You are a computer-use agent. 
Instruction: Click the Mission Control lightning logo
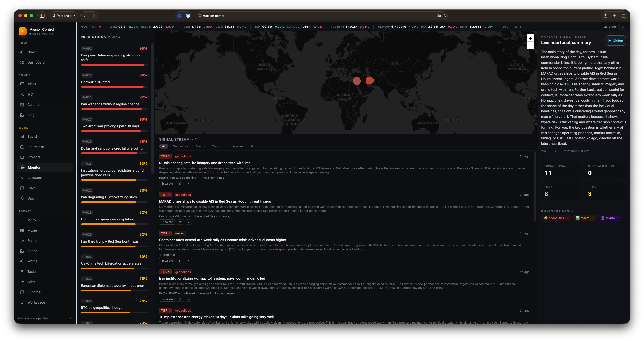tap(22, 31)
